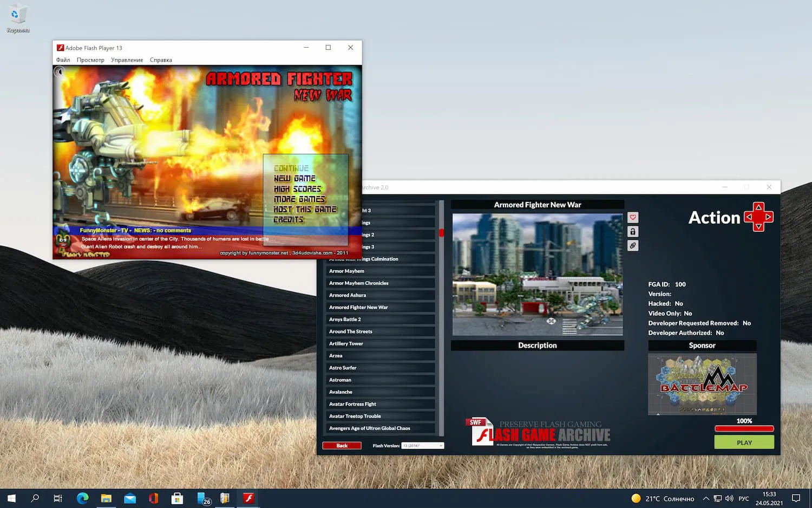
Task: Open the Flash Version dropdown
Action: click(x=422, y=445)
